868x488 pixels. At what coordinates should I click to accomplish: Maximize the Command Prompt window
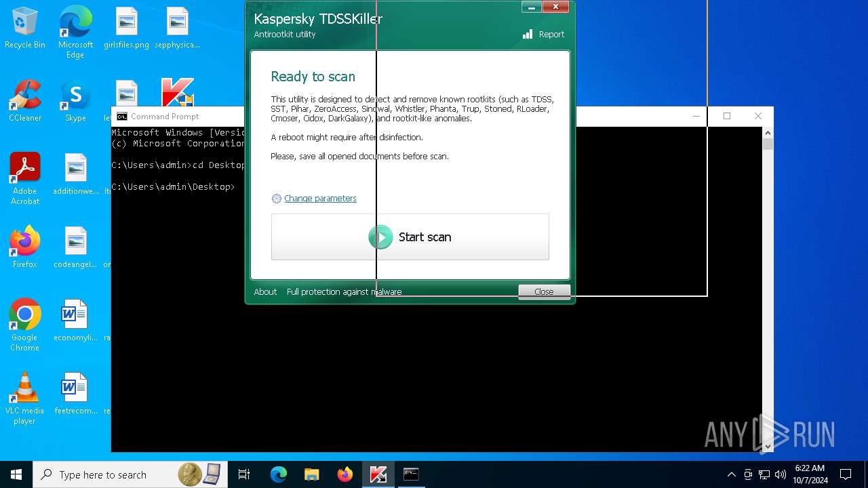tap(727, 117)
